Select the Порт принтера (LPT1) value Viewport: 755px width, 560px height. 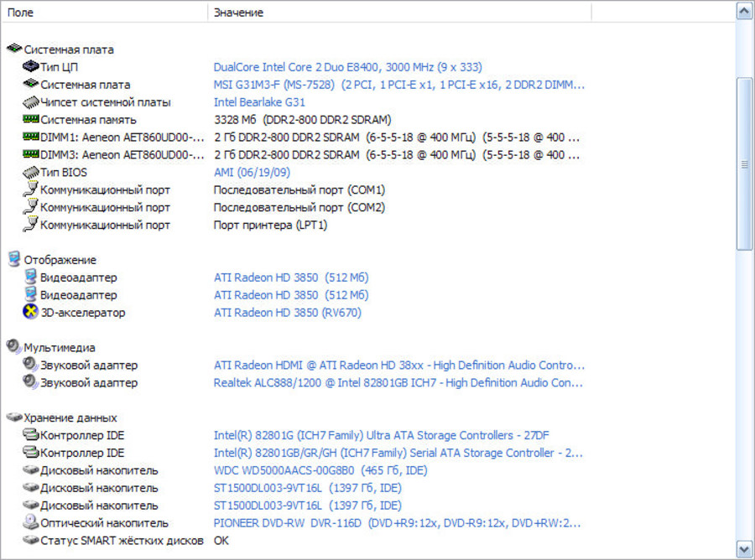271,226
